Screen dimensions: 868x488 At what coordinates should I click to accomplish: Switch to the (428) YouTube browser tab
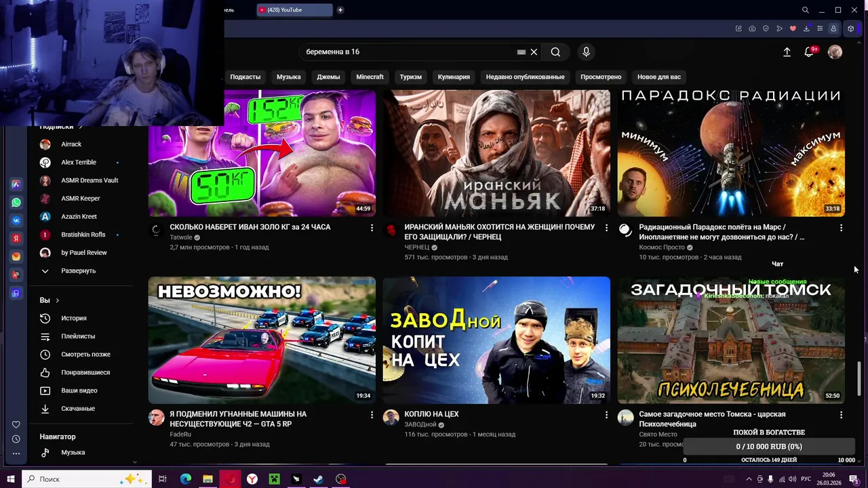[x=294, y=9]
